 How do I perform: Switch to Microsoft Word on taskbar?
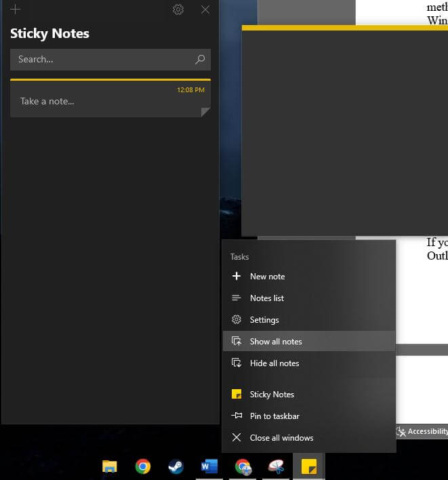[x=209, y=466]
